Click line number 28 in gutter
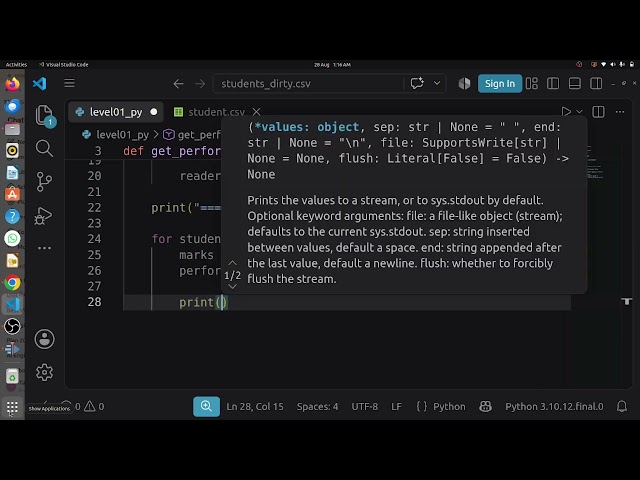This screenshot has width=640, height=480. tap(94, 302)
